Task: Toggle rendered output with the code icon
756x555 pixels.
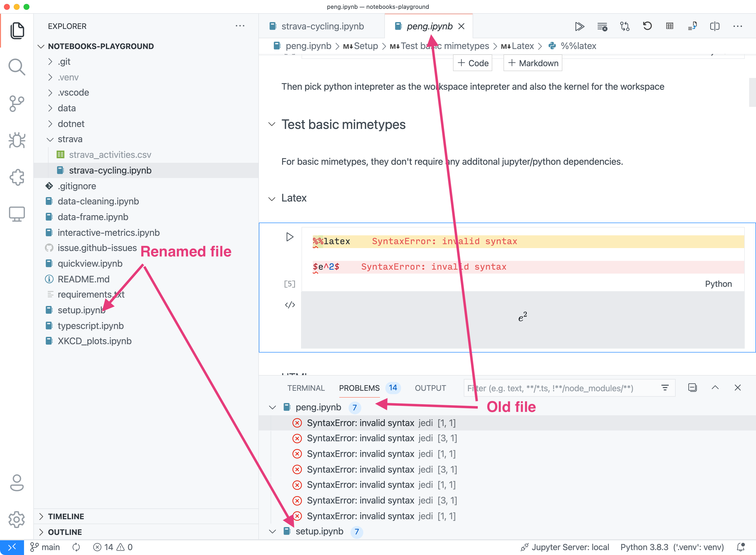Action: pos(290,305)
